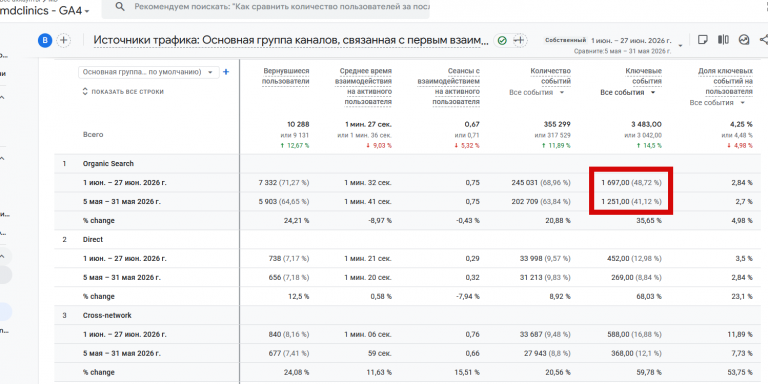Sort by "Ключевые события" column header
The width and height of the screenshot is (768, 384).
pyautogui.click(x=644, y=76)
